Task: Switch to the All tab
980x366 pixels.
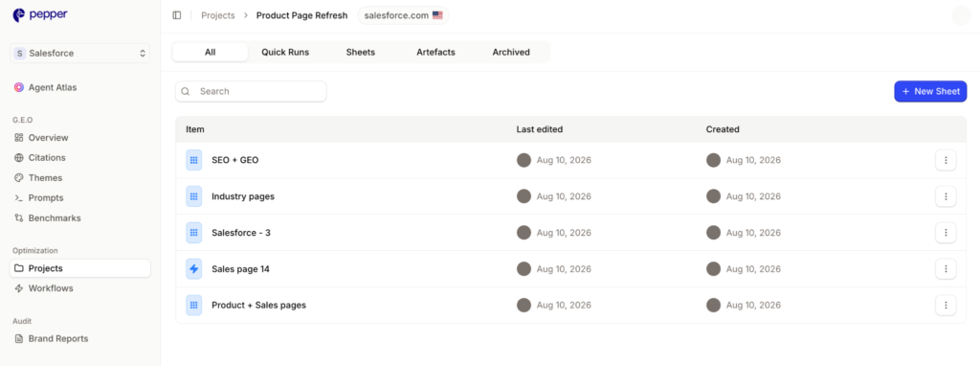Action: tap(210, 52)
